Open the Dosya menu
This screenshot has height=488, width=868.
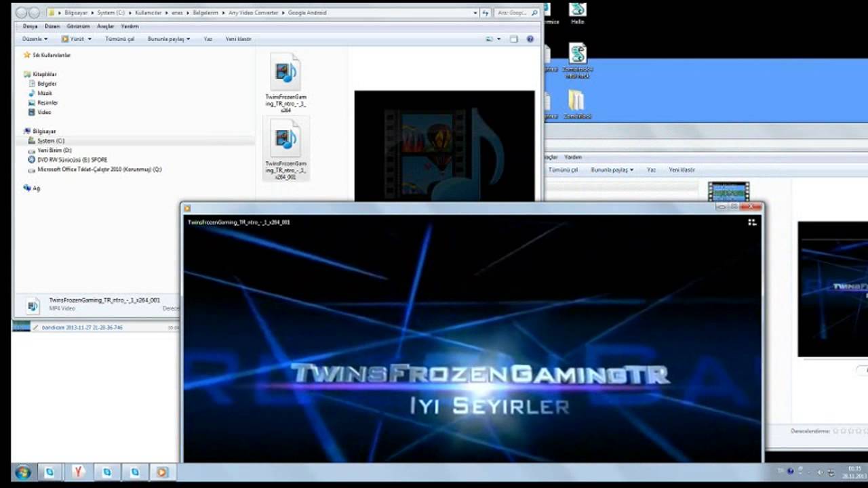pos(30,26)
